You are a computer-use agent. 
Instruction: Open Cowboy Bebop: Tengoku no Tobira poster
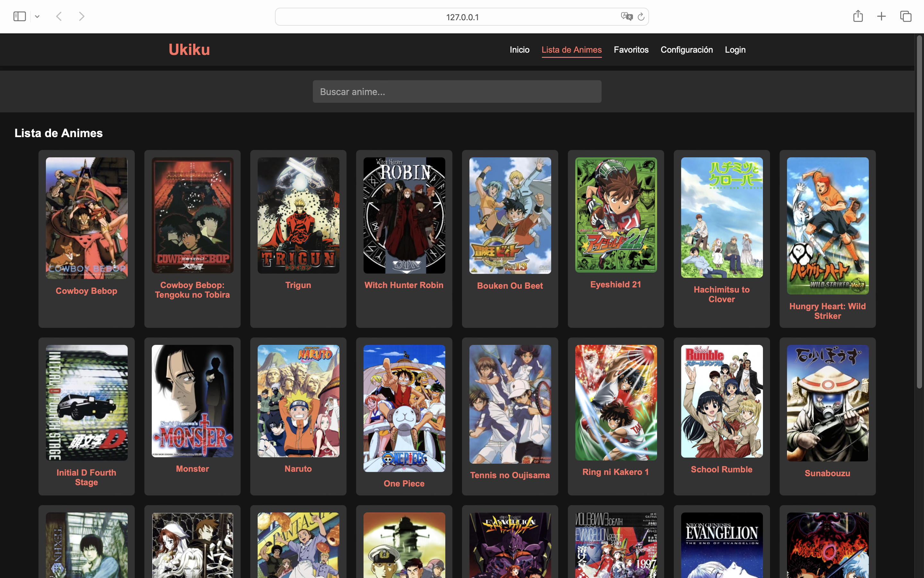[x=193, y=215]
